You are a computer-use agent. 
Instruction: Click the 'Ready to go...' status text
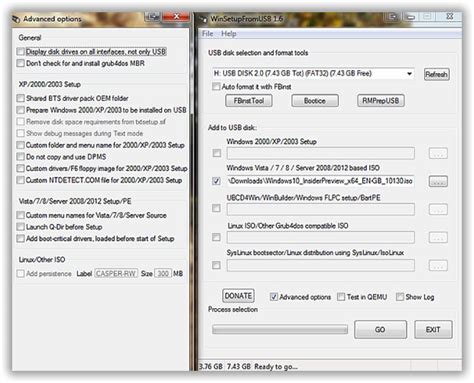click(276, 367)
